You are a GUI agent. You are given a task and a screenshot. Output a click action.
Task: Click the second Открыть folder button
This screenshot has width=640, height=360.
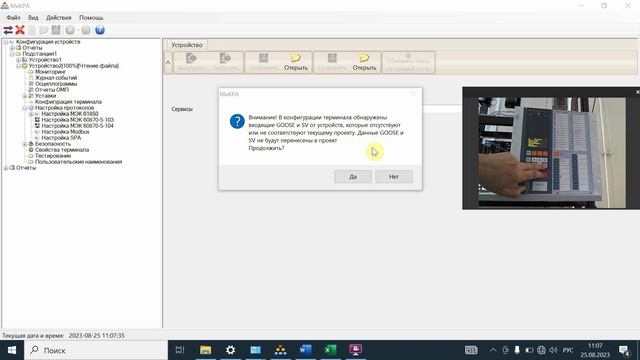click(364, 62)
